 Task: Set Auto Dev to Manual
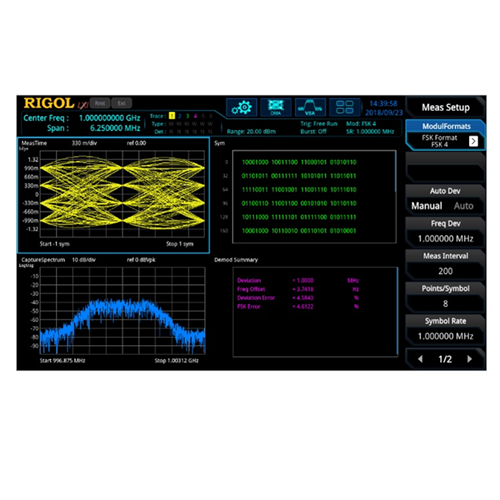(427, 206)
